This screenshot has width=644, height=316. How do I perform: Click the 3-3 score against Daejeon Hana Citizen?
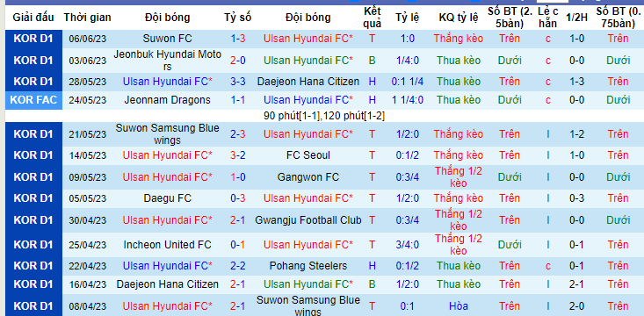click(238, 82)
